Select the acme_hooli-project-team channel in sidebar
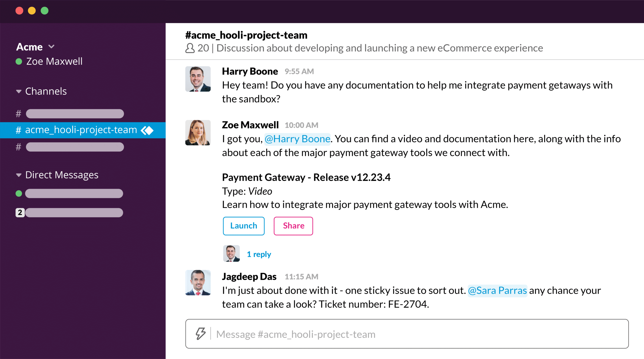The height and width of the screenshot is (359, 644). (83, 130)
